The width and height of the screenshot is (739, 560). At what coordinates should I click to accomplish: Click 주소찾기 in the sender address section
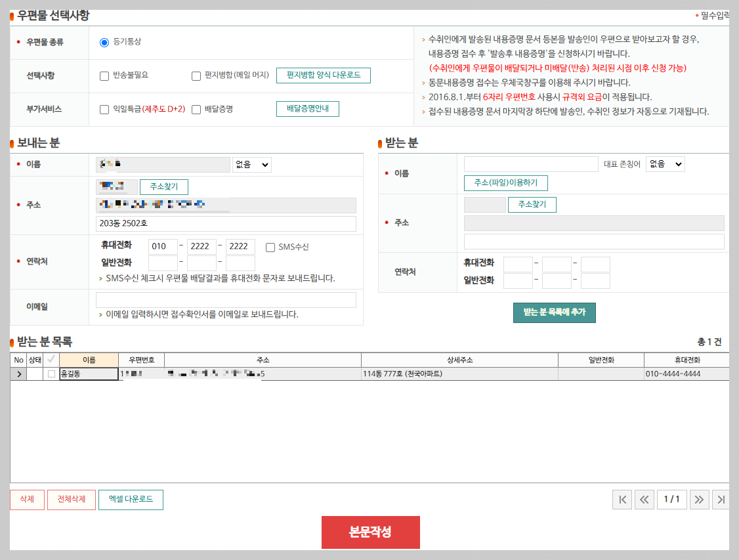pyautogui.click(x=163, y=186)
